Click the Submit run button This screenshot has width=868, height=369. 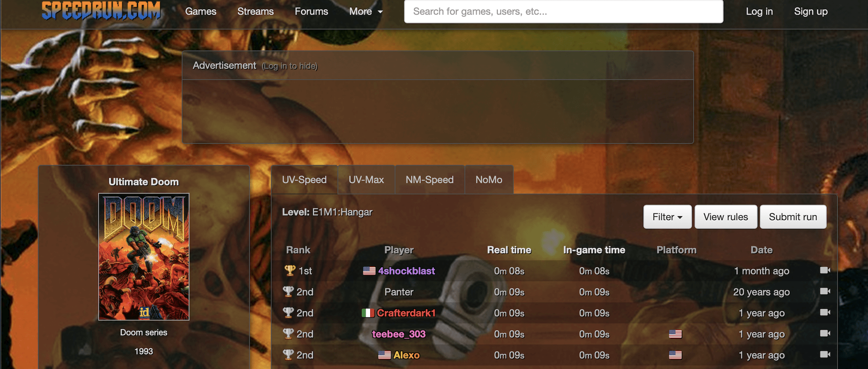click(x=793, y=217)
